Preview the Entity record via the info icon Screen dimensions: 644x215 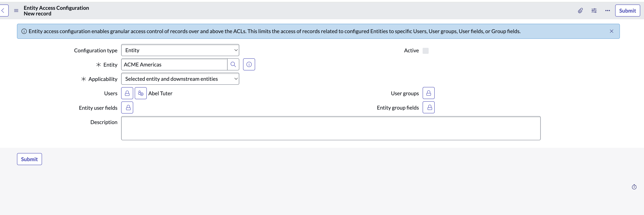coord(249,64)
